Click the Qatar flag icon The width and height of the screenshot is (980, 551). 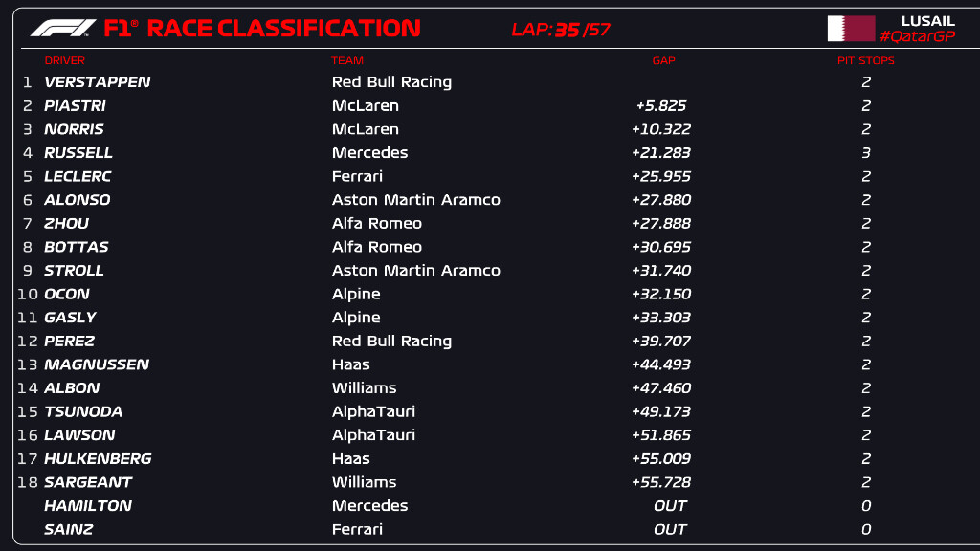coord(851,29)
